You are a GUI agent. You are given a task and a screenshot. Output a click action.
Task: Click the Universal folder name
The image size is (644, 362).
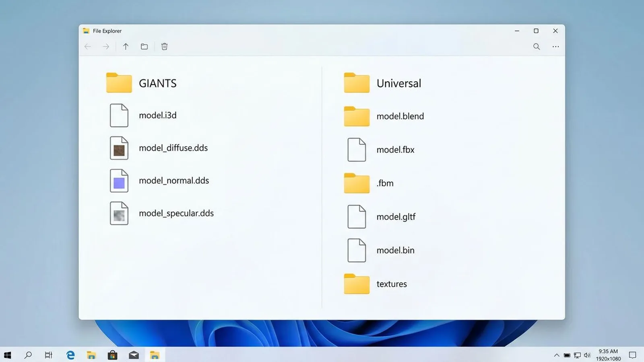(x=399, y=83)
